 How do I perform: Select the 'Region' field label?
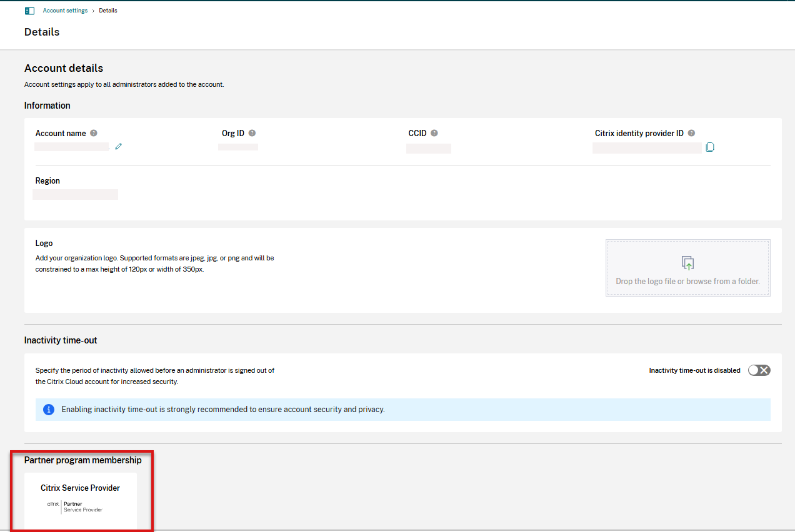click(47, 180)
